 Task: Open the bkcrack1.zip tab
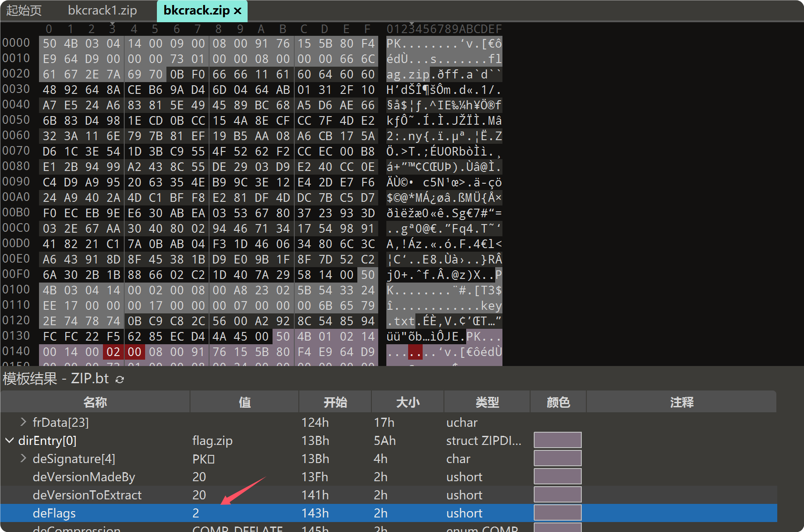click(102, 10)
